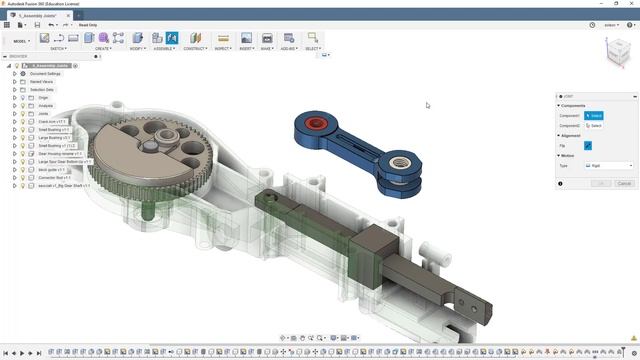Select the Line sketch tool
Viewport: 640px width, 360px height.
click(x=59, y=38)
